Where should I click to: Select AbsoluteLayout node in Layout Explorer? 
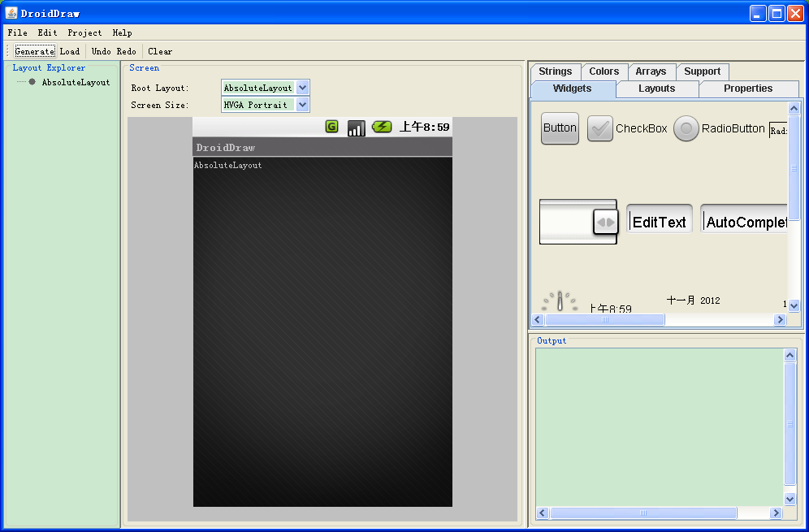(x=76, y=82)
